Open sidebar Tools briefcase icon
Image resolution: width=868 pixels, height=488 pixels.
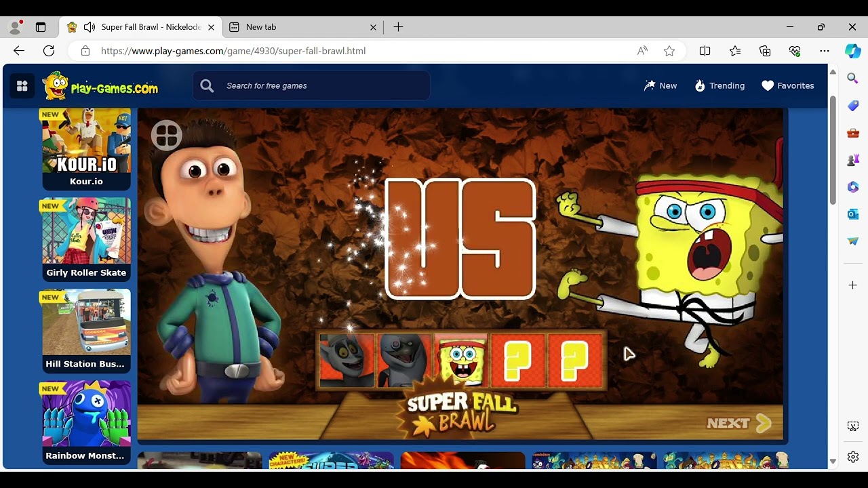tap(853, 133)
